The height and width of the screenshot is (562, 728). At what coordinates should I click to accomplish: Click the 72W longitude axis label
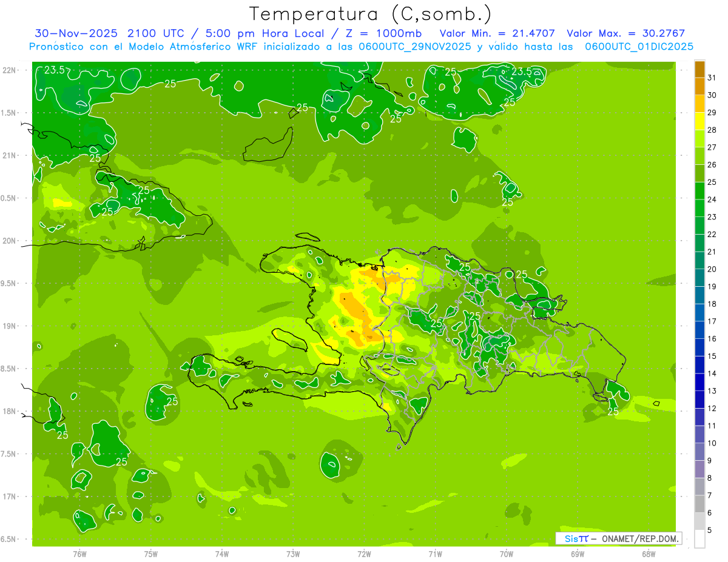point(364,553)
